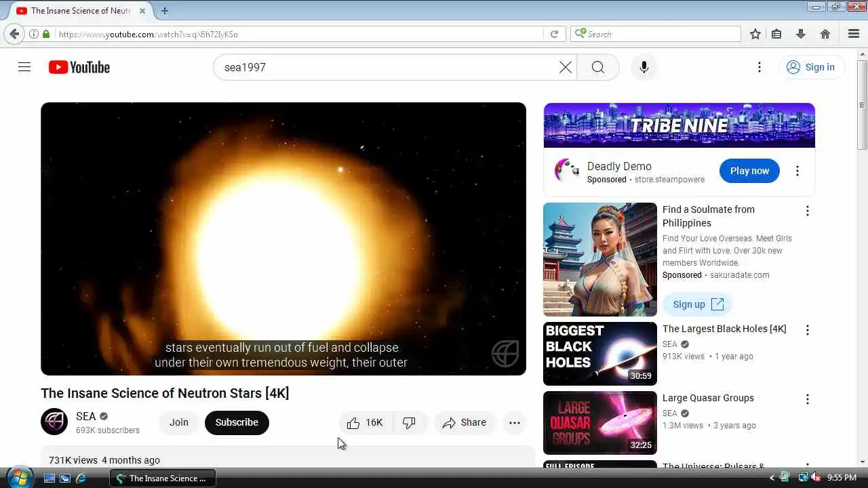This screenshot has height=488, width=868.
Task: Run search with the magnifier button
Action: pyautogui.click(x=598, y=67)
